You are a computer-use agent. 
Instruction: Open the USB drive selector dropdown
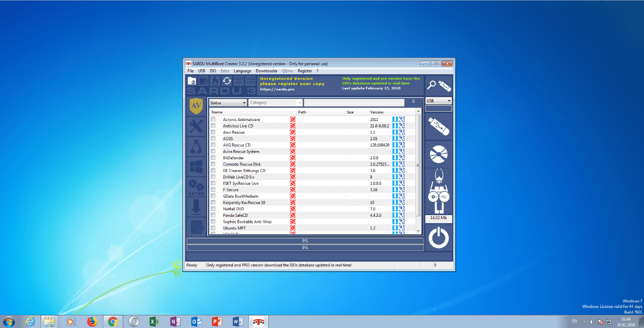438,101
